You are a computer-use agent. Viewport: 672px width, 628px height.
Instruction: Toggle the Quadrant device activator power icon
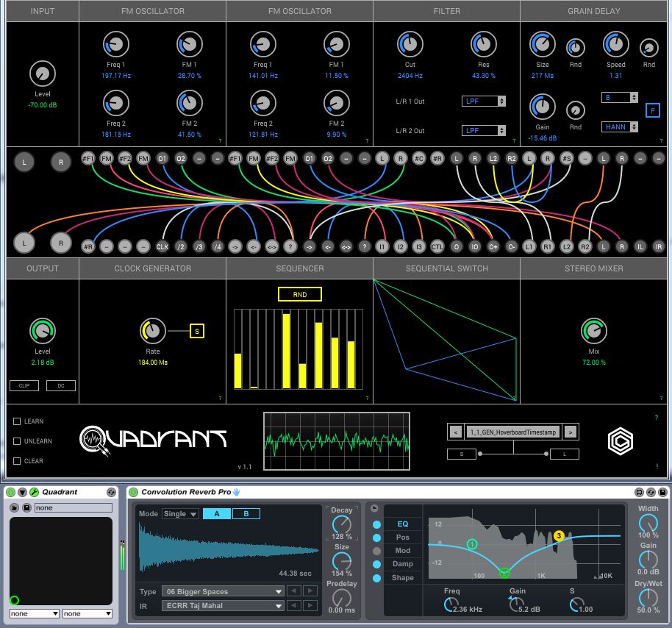point(10,492)
